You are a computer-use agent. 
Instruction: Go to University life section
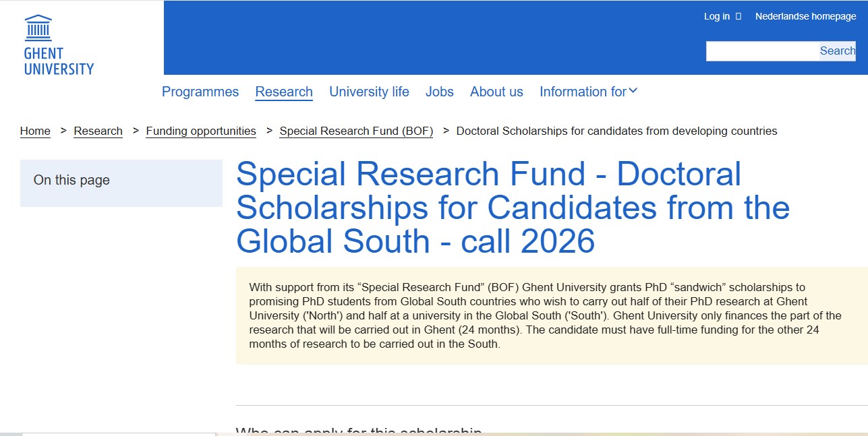tap(369, 92)
